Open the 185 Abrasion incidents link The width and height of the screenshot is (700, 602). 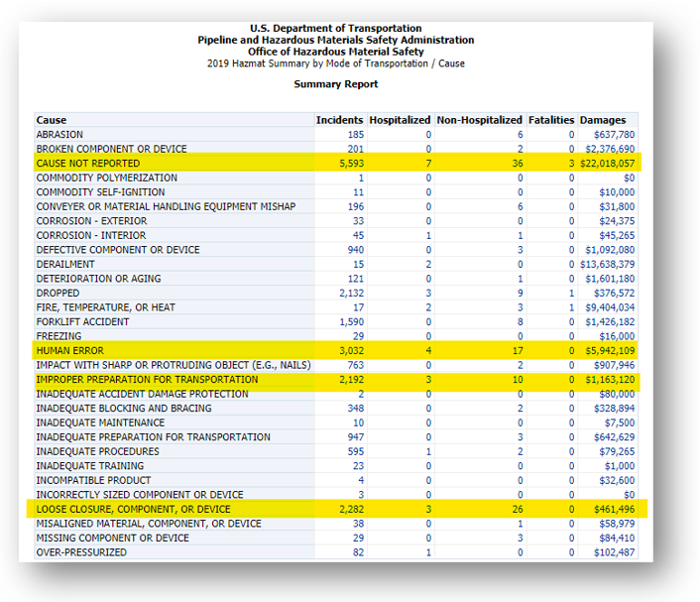coord(355,134)
